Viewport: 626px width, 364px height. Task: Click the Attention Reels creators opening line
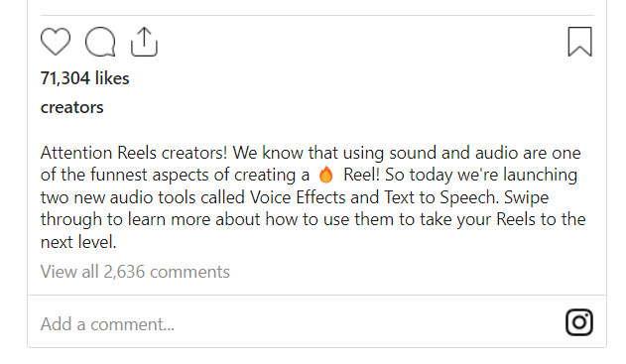(x=134, y=153)
